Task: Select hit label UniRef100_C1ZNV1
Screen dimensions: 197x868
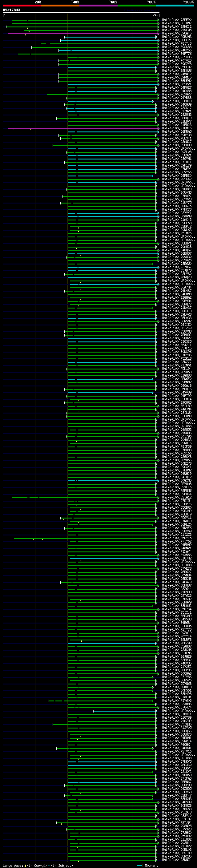Action: click(x=176, y=111)
